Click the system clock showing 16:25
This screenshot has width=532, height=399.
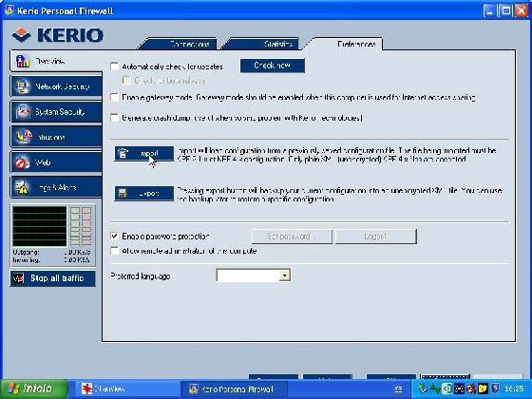coord(514,389)
